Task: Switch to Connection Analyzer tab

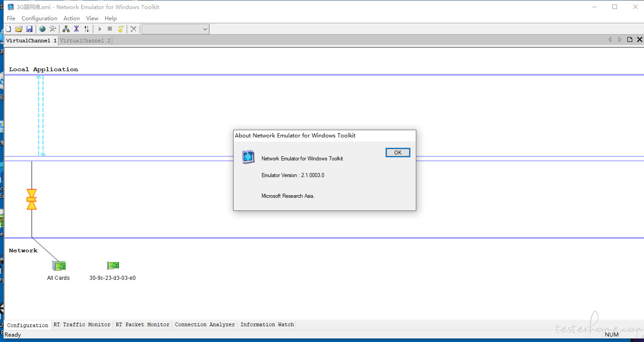Action: (205, 324)
